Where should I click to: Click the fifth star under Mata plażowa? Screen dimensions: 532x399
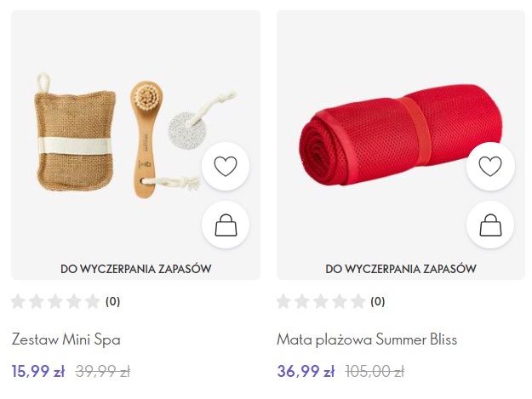point(358,301)
